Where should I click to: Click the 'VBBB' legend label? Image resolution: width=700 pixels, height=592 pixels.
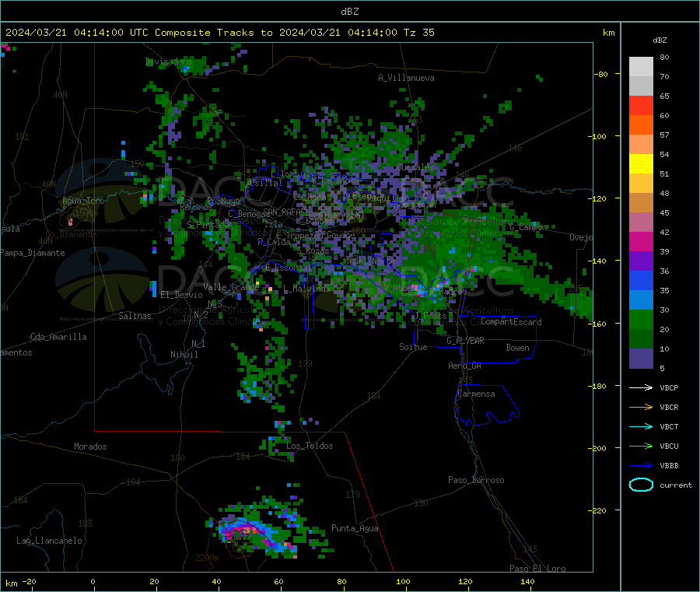click(669, 466)
